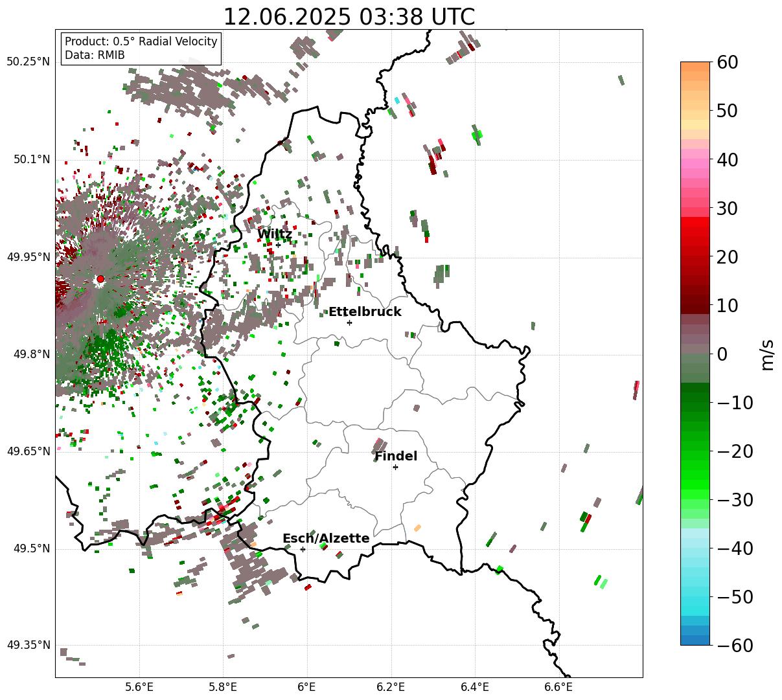
Task: Click the 6.6°E longitude label
Action: (558, 687)
